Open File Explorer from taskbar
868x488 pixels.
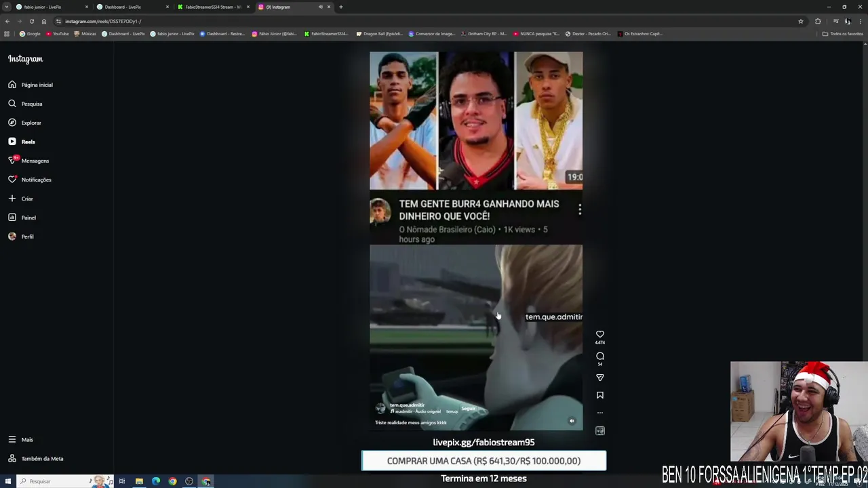pos(139,481)
